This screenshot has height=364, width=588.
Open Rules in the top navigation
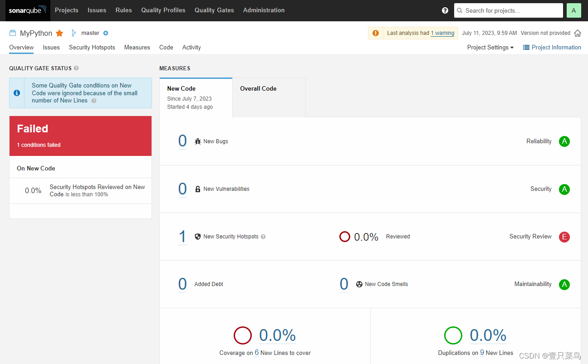pos(123,10)
